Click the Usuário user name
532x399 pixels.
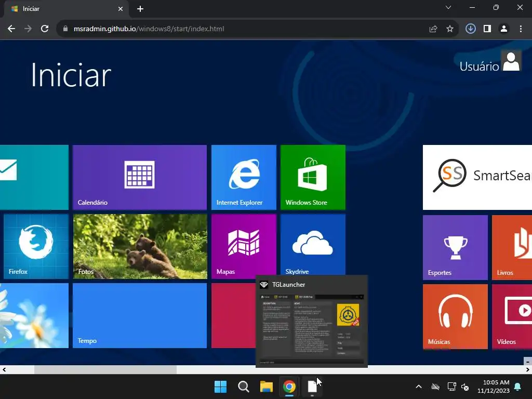coord(479,66)
